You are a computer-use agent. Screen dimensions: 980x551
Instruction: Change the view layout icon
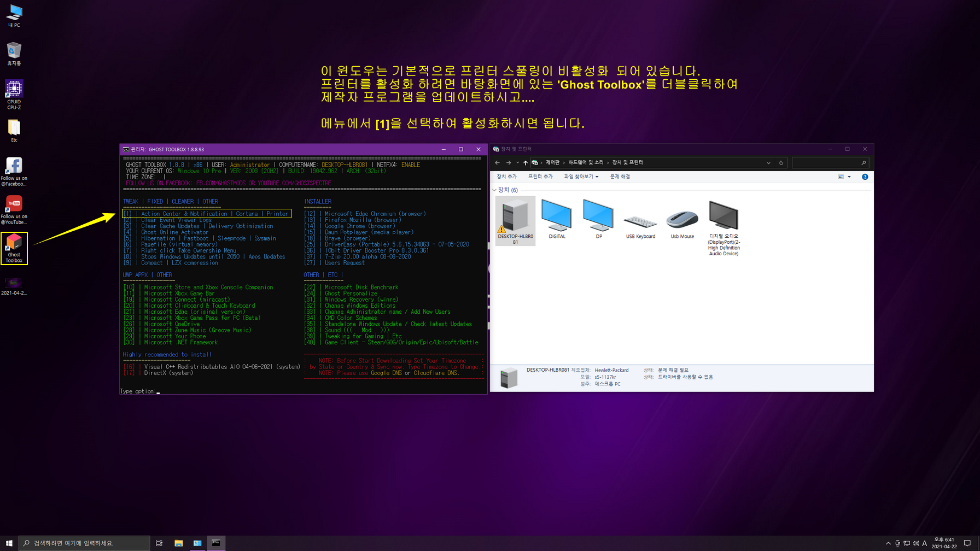pos(841,177)
